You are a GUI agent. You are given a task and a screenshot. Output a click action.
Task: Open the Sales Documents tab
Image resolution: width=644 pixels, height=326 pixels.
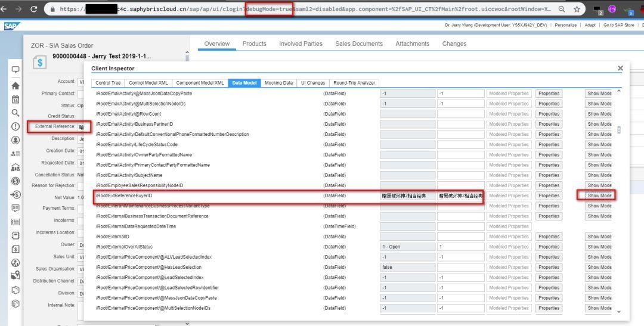tap(359, 44)
